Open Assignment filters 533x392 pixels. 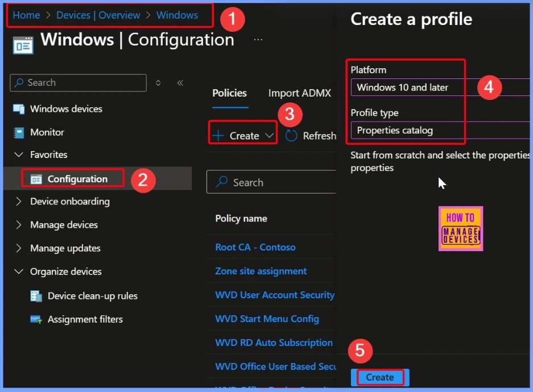click(x=85, y=319)
